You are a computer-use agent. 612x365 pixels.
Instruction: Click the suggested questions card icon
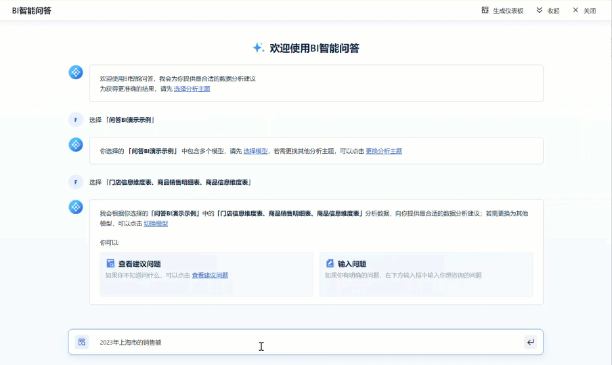point(110,264)
